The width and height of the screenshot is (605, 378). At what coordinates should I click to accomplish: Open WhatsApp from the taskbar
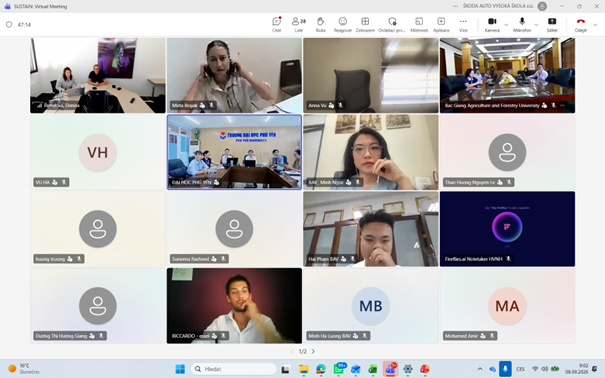point(339,369)
